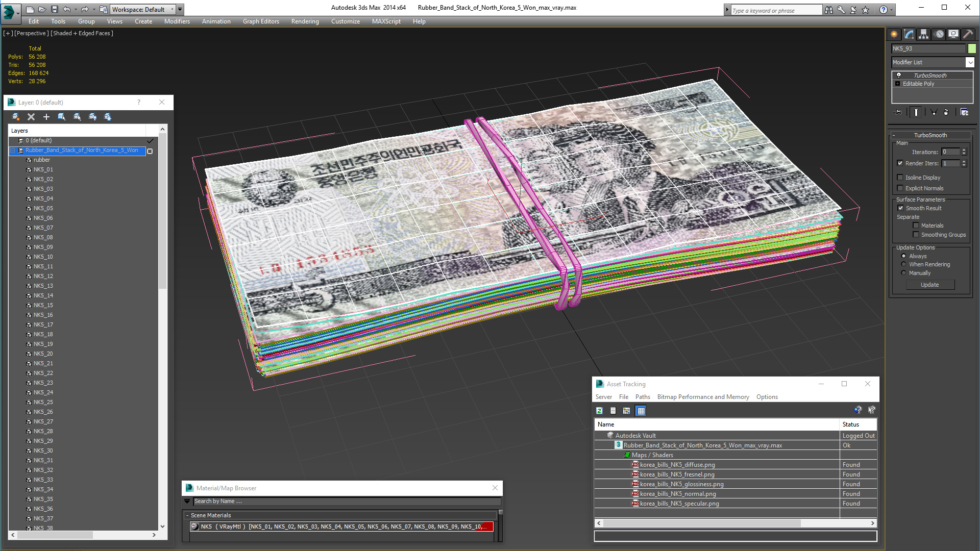Switch Asset Tracking to tree view
Screen dimensions: 980x551
pyautogui.click(x=627, y=411)
